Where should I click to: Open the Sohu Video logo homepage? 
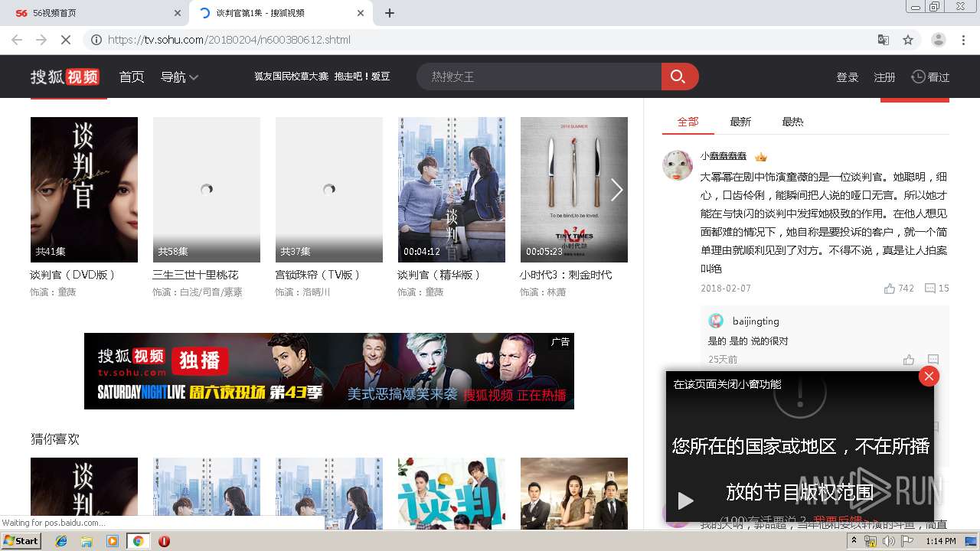(x=65, y=77)
